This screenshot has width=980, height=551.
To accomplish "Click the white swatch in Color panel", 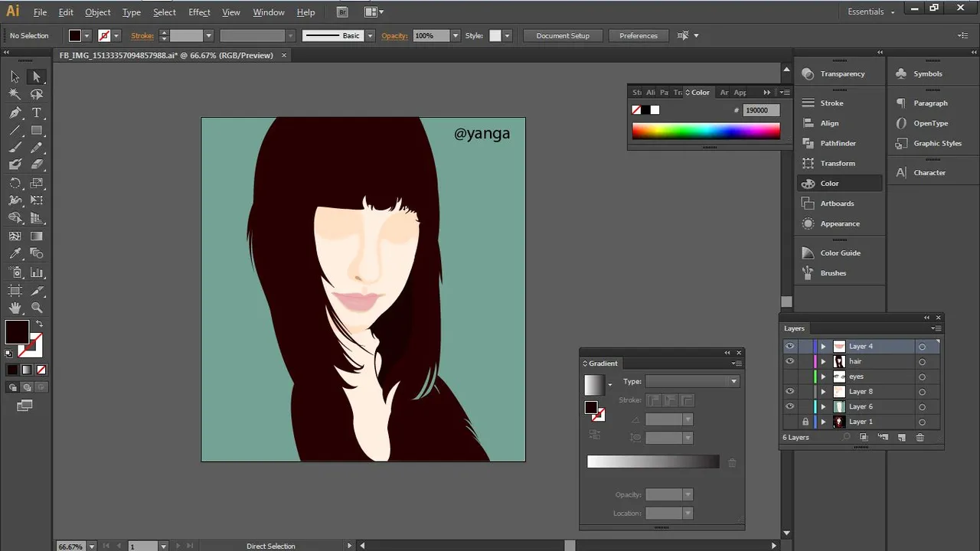I will tap(655, 110).
